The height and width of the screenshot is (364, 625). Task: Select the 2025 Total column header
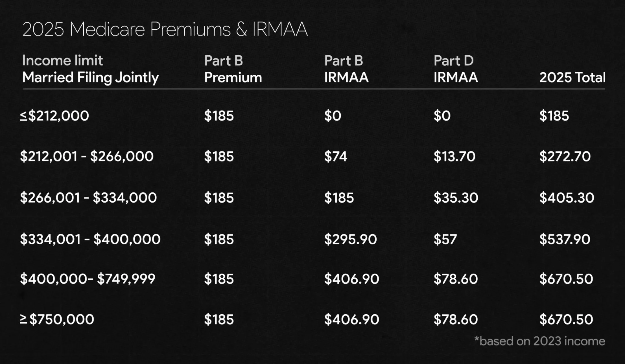pos(572,78)
